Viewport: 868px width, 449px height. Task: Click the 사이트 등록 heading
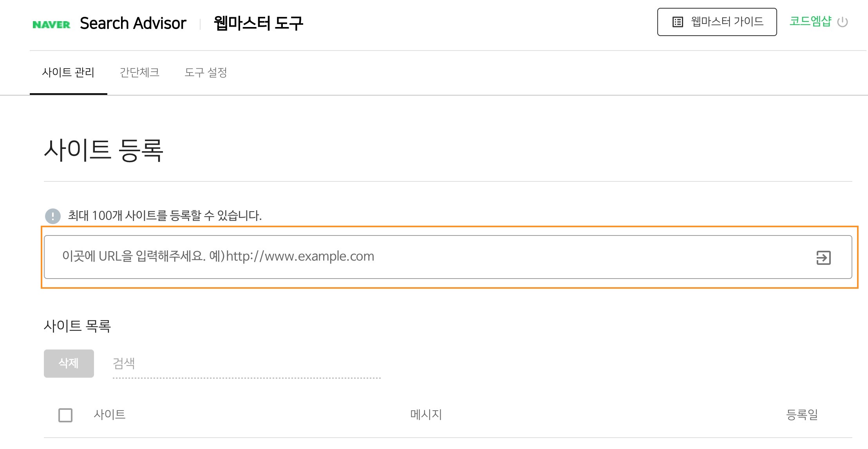click(x=103, y=150)
